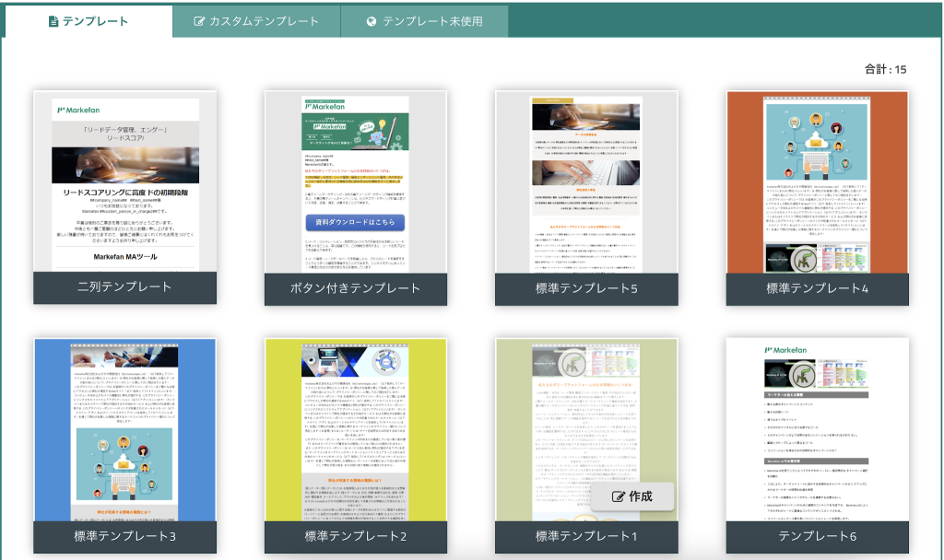Click the globe icon on the テンプレート未使用 tab
Image resolution: width=944 pixels, height=560 pixels.
pos(371,21)
